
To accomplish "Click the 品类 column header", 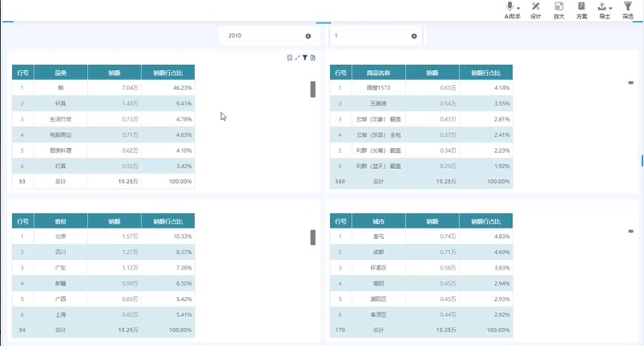I will [x=60, y=72].
